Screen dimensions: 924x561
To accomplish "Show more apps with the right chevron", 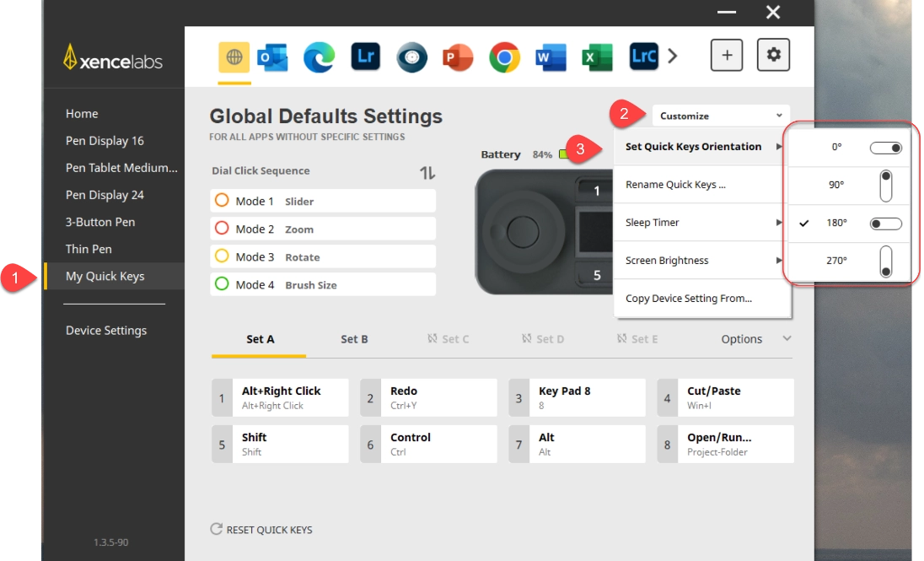I will pyautogui.click(x=673, y=56).
